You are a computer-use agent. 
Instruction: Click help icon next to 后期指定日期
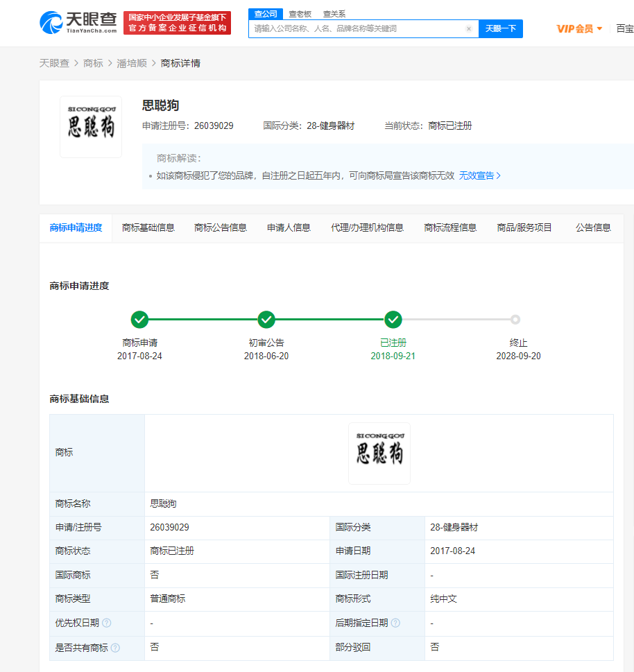coord(395,623)
